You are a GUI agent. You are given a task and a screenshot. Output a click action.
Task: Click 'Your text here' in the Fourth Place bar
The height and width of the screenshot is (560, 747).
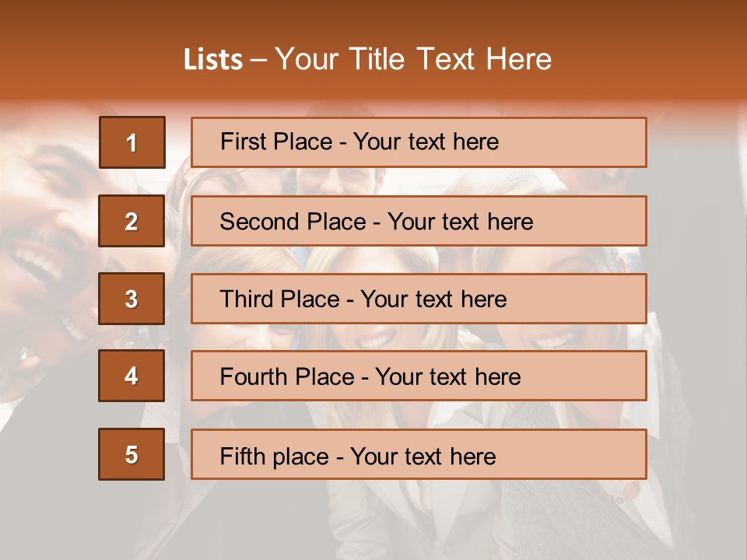pyautogui.click(x=447, y=377)
